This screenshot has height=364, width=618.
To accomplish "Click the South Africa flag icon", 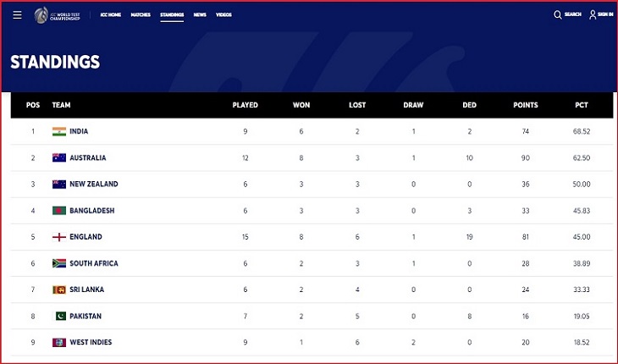I will pyautogui.click(x=59, y=263).
